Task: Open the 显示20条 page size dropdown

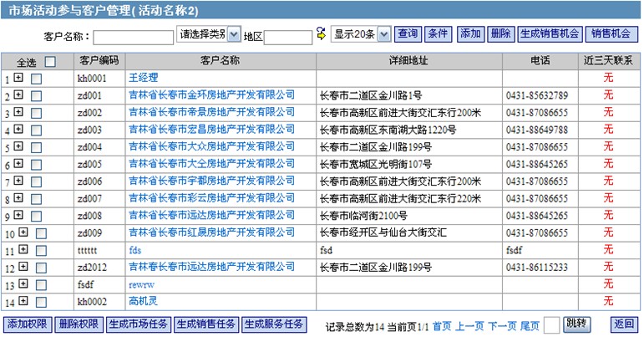Action: click(361, 34)
